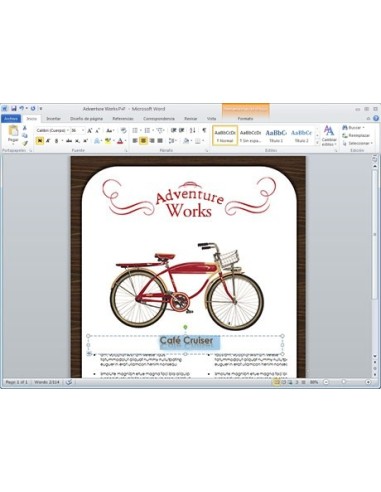
Task: Click the Word icon in the title bar
Action: click(x=5, y=109)
